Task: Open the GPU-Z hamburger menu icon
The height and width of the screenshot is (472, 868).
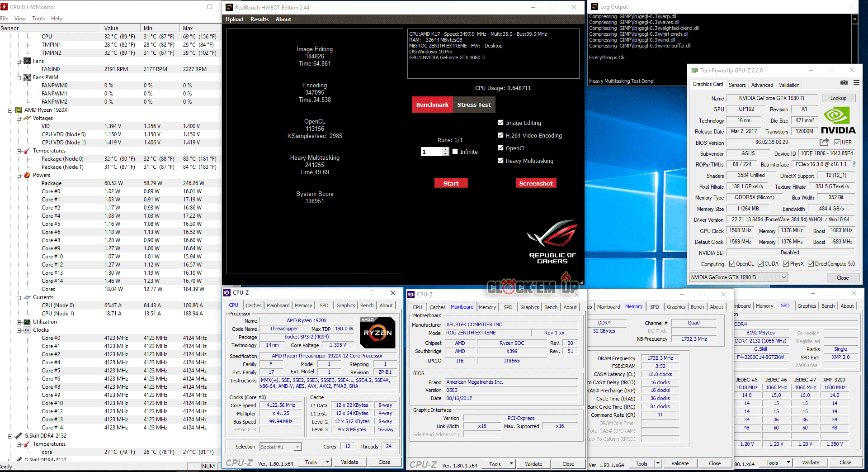Action: pos(856,82)
